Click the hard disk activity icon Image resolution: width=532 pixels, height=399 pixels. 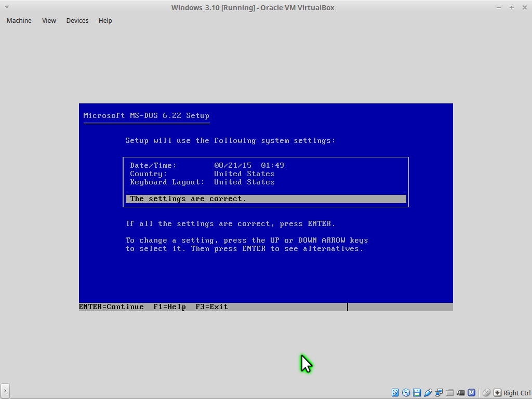click(x=395, y=393)
